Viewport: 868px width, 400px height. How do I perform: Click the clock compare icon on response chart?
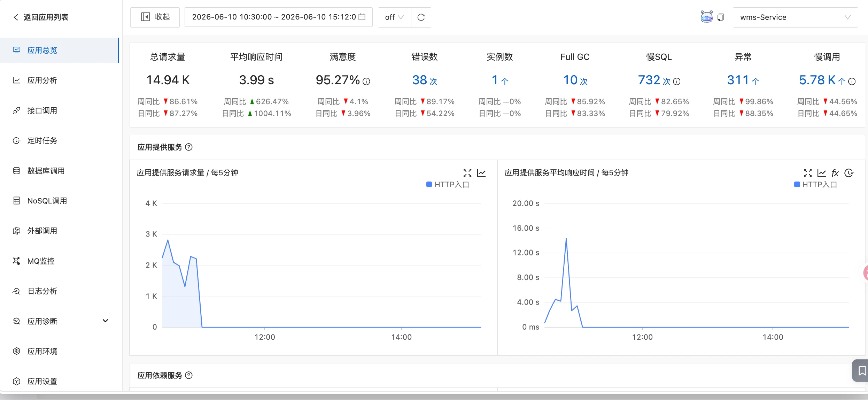849,173
